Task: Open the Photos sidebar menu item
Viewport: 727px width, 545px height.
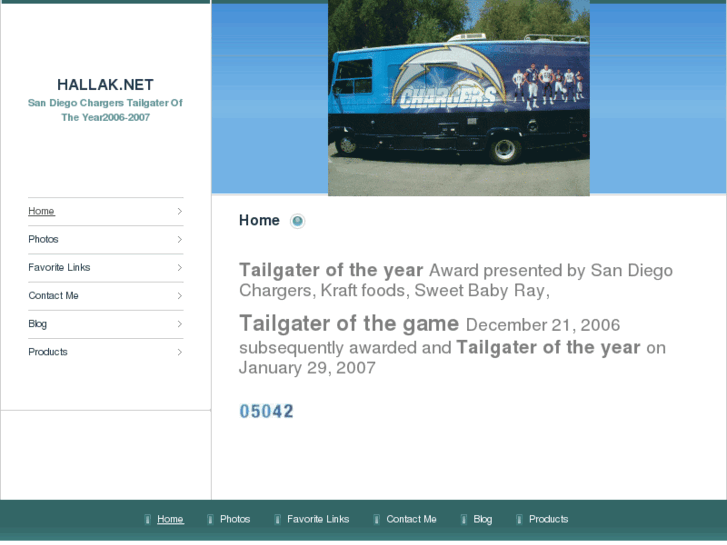Action: (x=43, y=239)
